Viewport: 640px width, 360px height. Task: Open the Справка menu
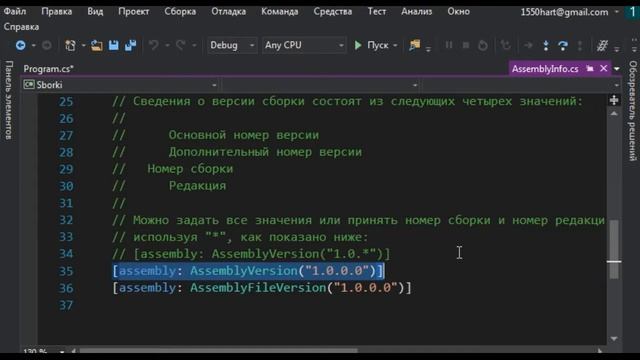tap(21, 27)
